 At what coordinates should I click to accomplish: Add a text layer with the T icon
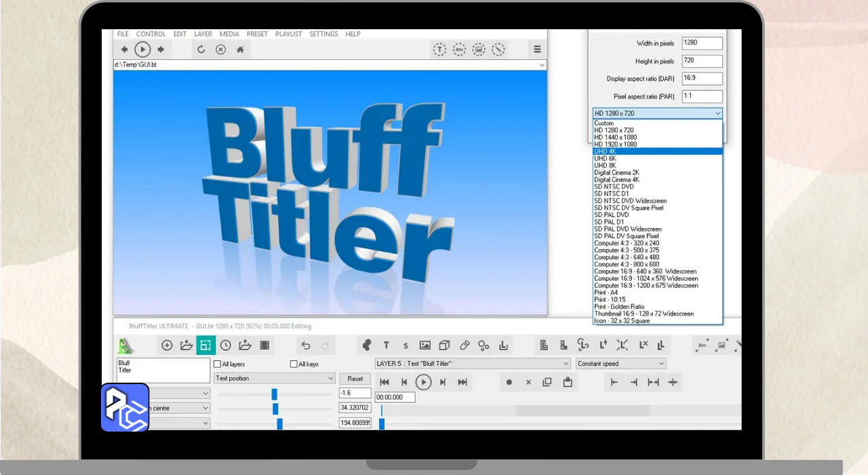coord(387,345)
